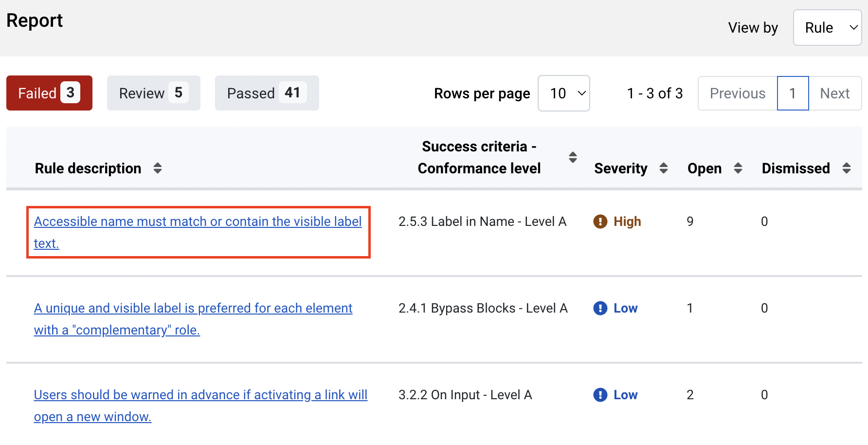Sort table by Open count
The width and height of the screenshot is (868, 445).
[x=738, y=168]
